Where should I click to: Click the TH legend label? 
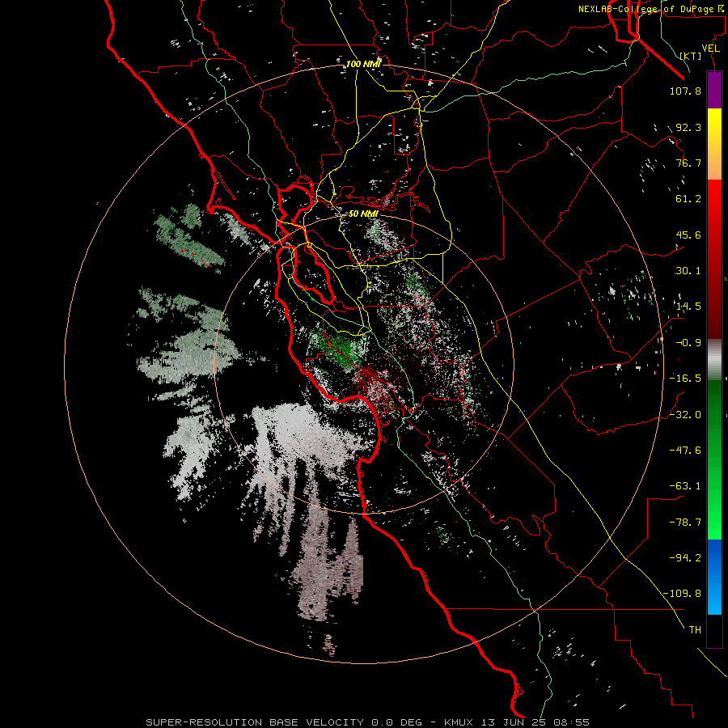tap(695, 630)
